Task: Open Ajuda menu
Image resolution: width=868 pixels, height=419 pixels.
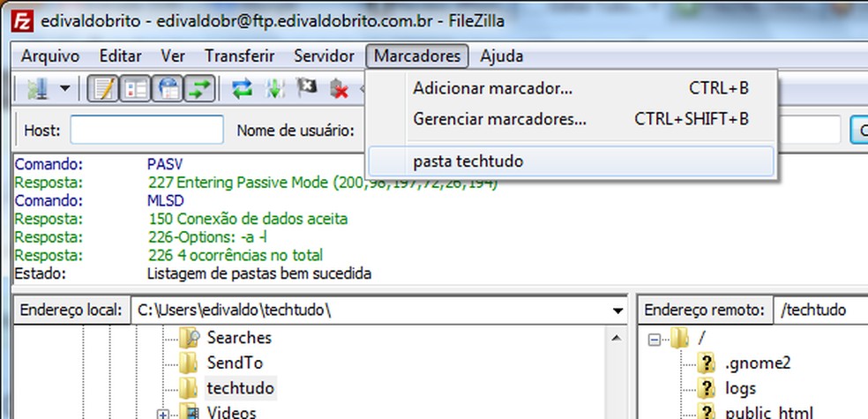Action: pos(502,56)
